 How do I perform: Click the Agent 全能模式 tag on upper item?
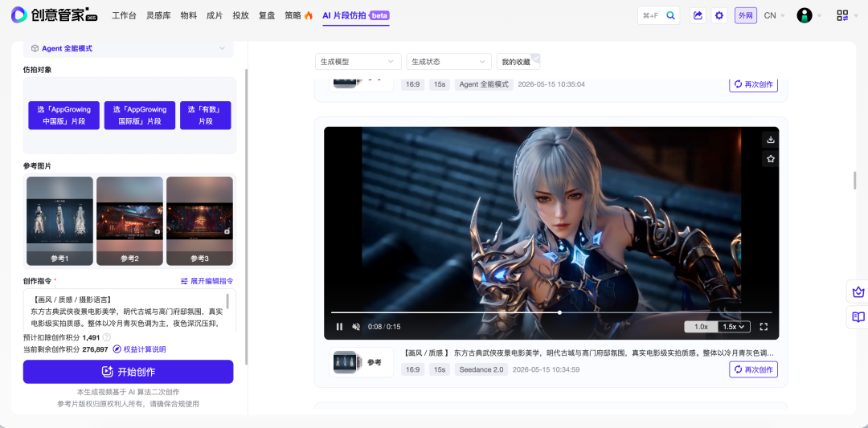pos(484,84)
